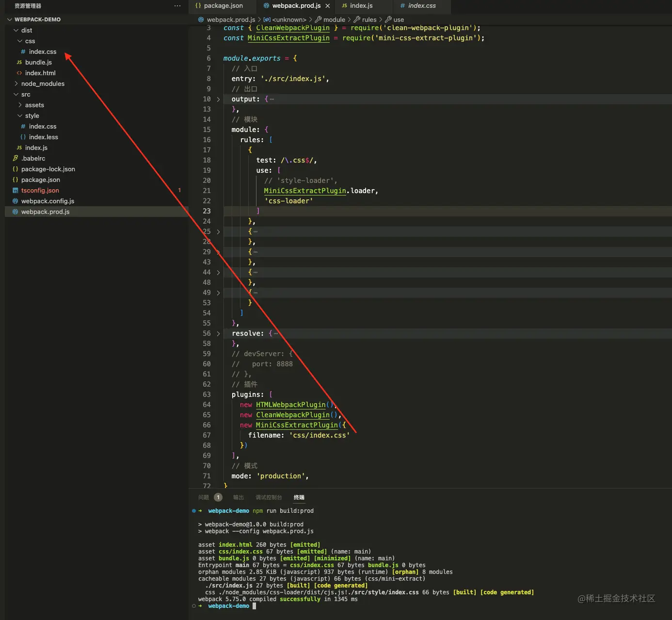672x620 pixels.
Task: Click the problems count badge 1
Action: [218, 497]
